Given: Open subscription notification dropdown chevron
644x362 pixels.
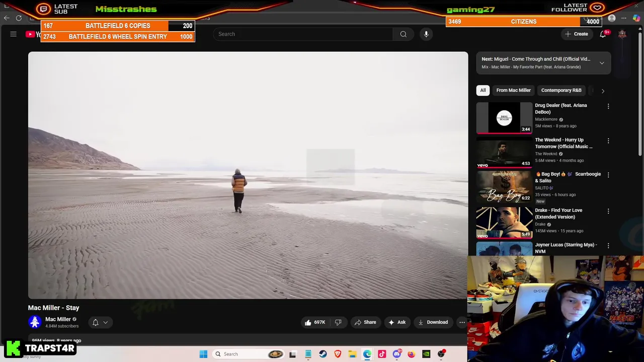Looking at the screenshot, I should 106,322.
